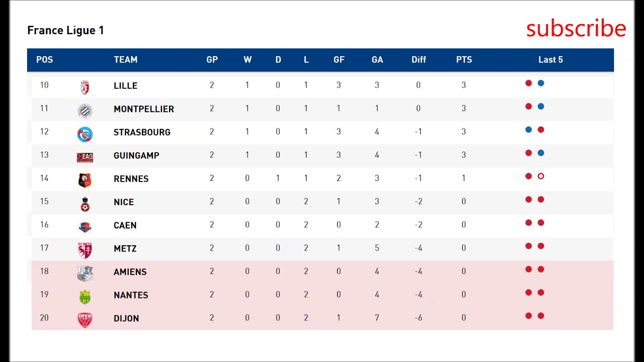Click the Dijon club crest
The width and height of the screenshot is (644, 362).
(85, 320)
